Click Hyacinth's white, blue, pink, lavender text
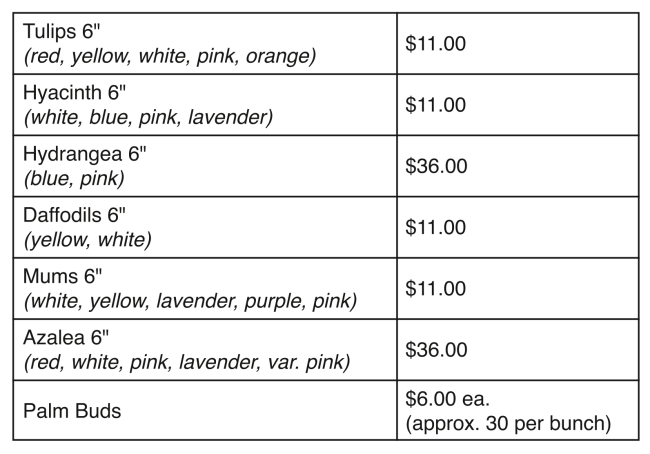This screenshot has height=454, width=650. pyautogui.click(x=149, y=118)
